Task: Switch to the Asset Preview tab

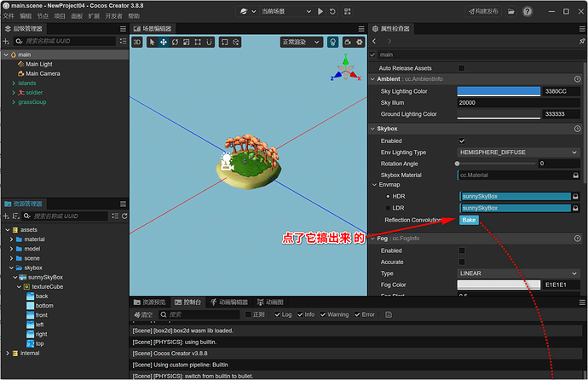Action: [150, 302]
